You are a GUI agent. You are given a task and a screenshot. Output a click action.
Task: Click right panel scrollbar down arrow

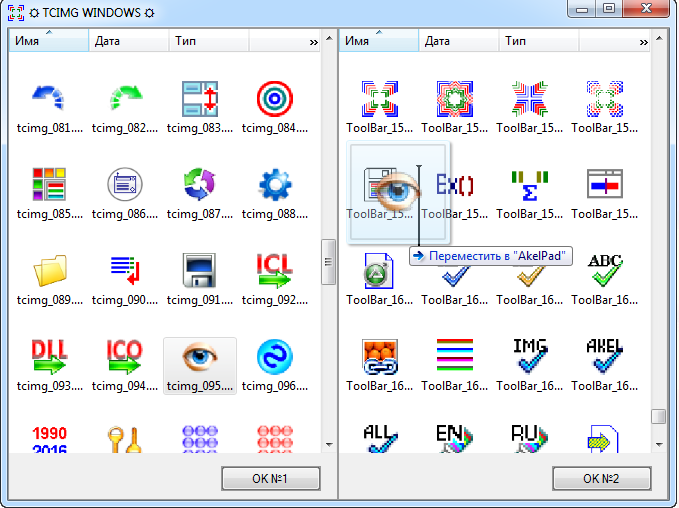click(659, 444)
